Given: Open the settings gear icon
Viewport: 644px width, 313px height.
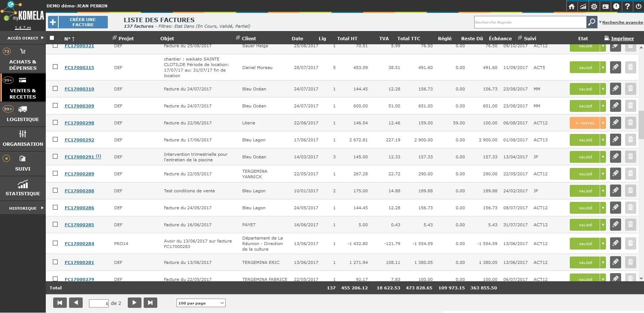Looking at the screenshot, I should [594, 6].
